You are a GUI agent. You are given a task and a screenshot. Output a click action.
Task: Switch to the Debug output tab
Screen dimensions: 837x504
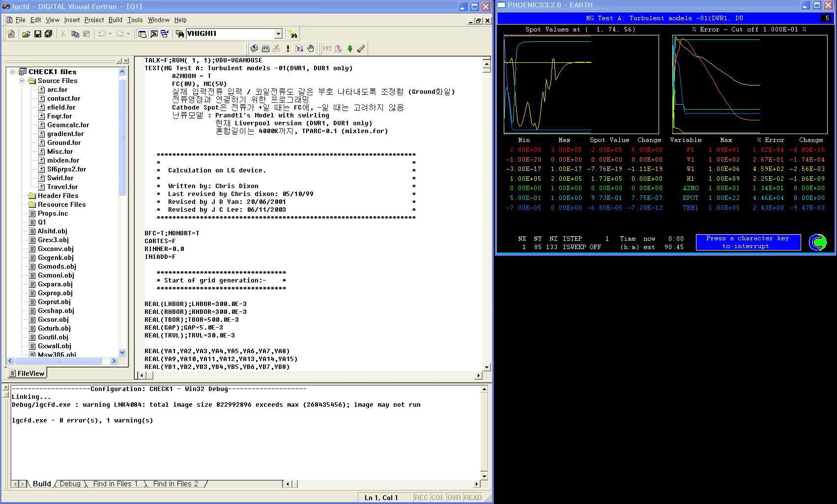[x=70, y=484]
